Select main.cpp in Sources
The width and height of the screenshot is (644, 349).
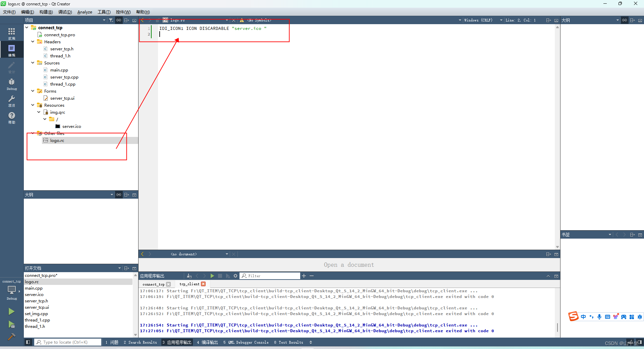[x=59, y=70]
